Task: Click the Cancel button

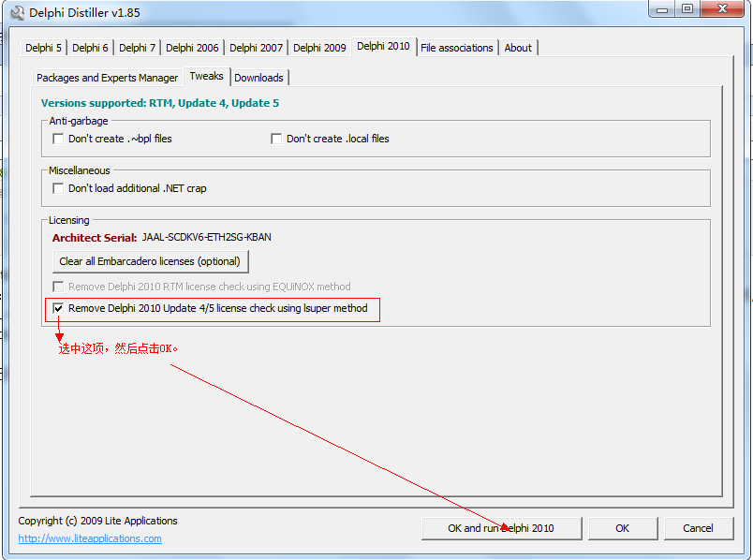Action: click(699, 528)
